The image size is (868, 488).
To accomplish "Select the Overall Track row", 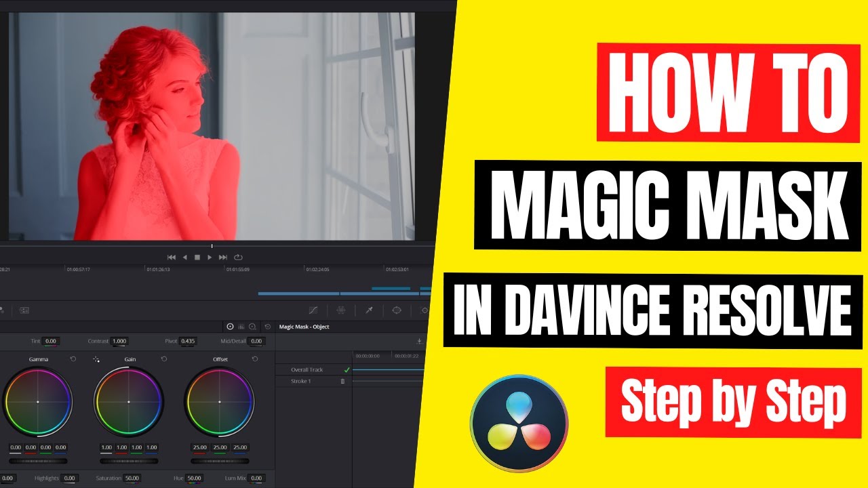I will point(313,369).
